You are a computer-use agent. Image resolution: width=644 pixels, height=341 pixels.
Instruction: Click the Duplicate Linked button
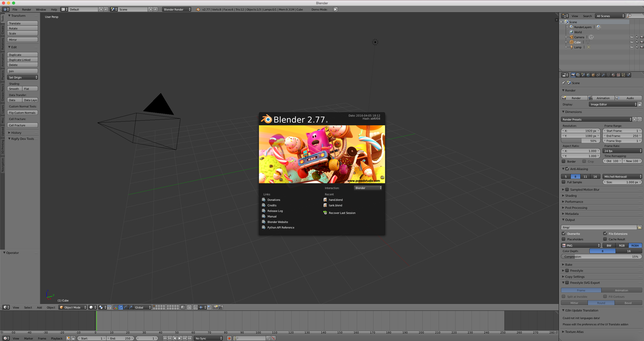[x=22, y=60]
